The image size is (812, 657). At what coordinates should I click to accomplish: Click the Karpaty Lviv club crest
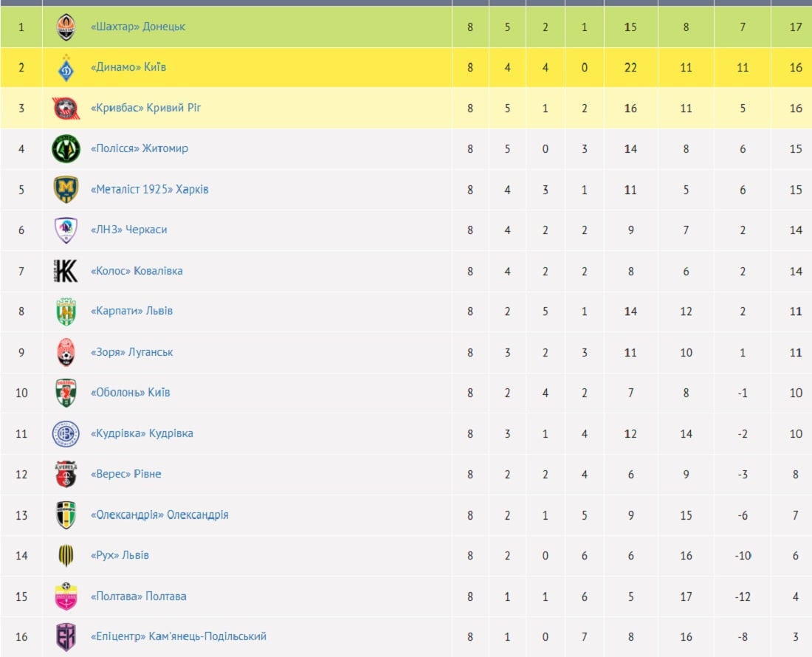pos(66,312)
